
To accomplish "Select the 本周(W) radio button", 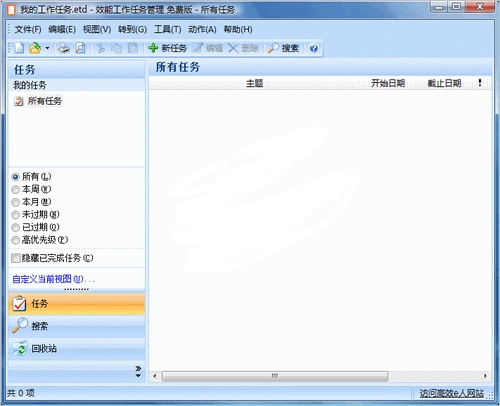I will pyautogui.click(x=15, y=189).
